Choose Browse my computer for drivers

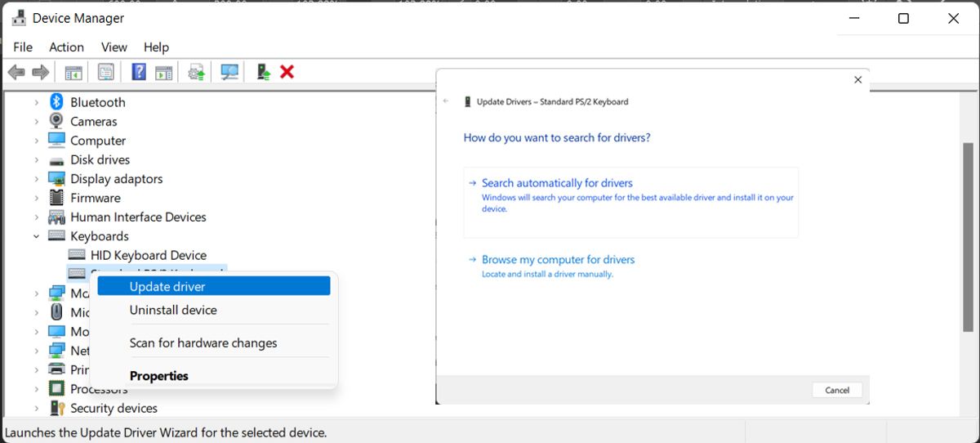click(x=558, y=260)
